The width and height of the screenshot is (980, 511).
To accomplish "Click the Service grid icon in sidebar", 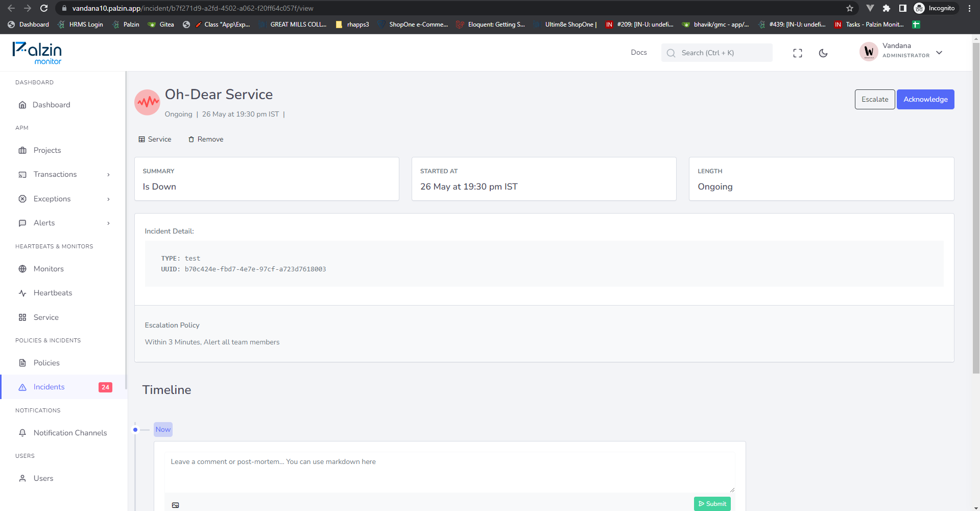I will click(x=22, y=317).
